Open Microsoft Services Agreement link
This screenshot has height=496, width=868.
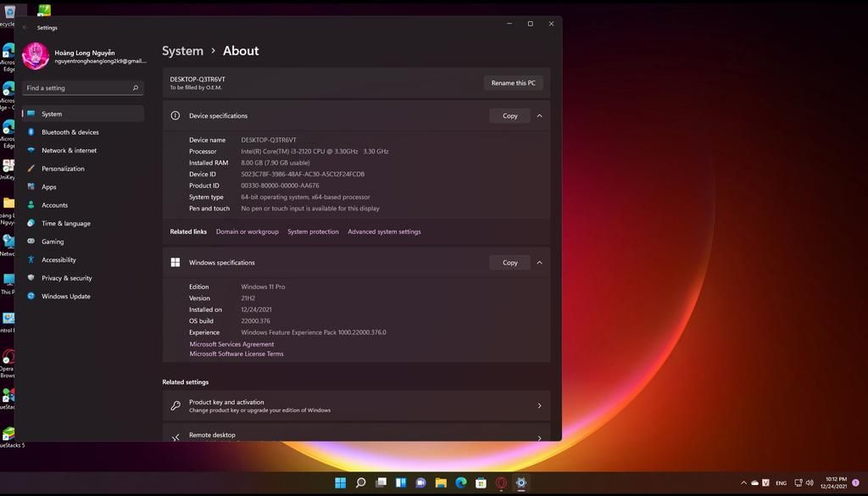point(231,344)
